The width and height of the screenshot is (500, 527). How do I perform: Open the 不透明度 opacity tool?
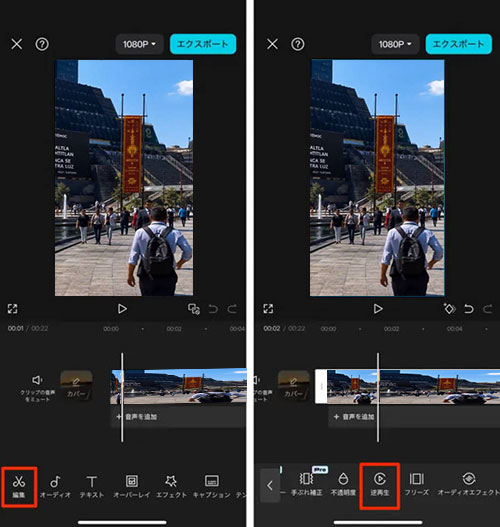(343, 485)
